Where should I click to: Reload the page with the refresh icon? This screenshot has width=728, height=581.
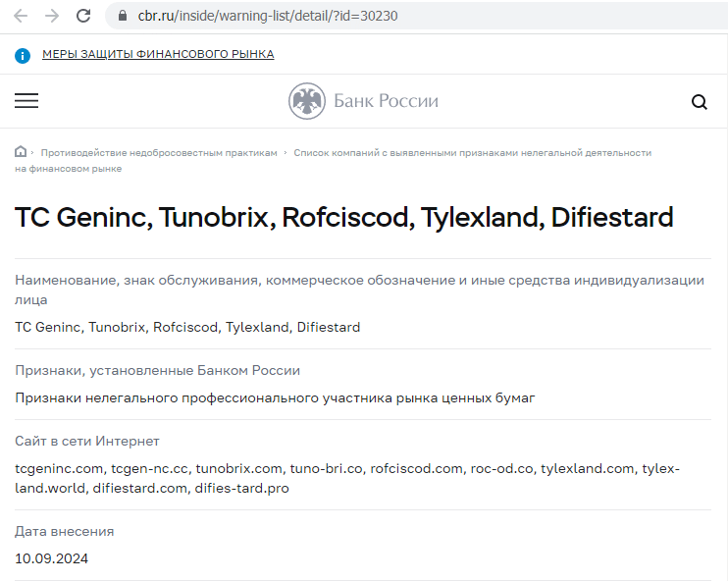[x=83, y=16]
